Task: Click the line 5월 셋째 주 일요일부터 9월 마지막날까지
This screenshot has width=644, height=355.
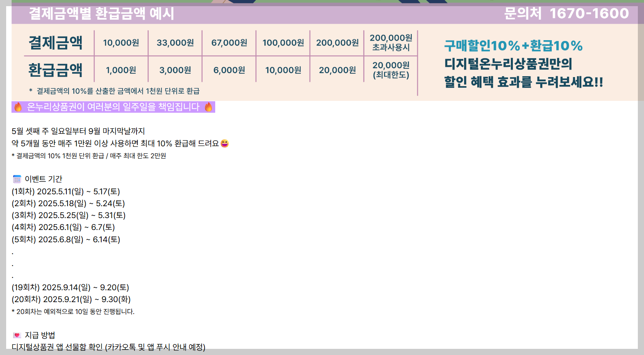Action: coord(78,131)
